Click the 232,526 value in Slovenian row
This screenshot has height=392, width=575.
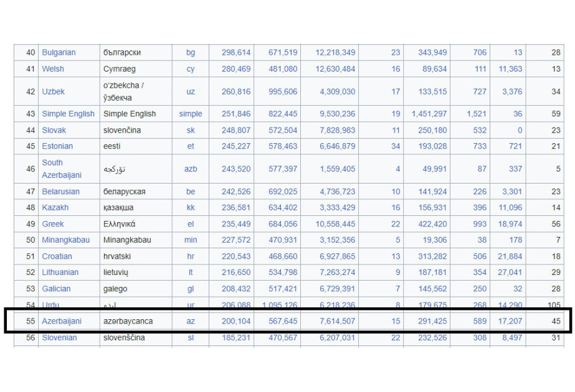(x=433, y=338)
